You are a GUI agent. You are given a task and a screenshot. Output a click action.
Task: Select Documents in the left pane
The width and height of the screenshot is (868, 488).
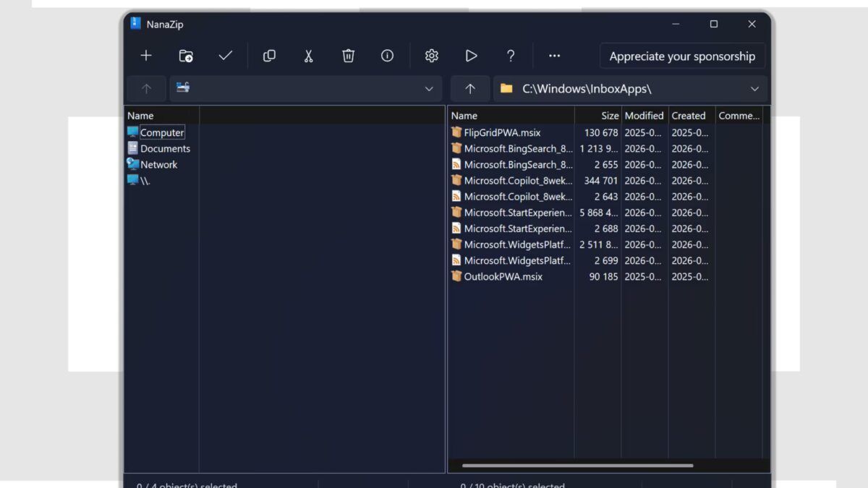pos(165,148)
